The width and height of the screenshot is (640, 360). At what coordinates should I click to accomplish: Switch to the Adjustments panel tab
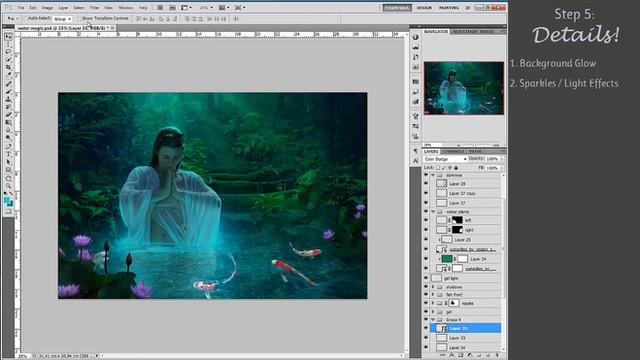point(464,31)
